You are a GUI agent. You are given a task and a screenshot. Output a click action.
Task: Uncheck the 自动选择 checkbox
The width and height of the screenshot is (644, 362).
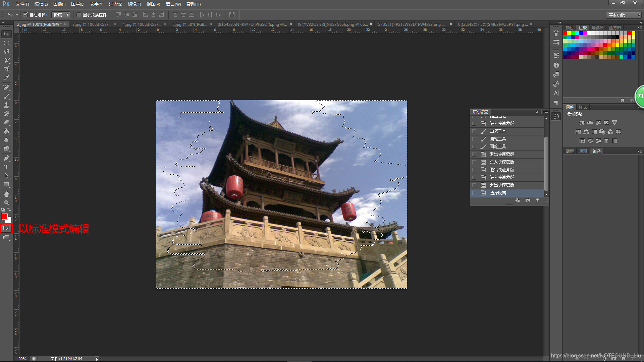(x=25, y=15)
